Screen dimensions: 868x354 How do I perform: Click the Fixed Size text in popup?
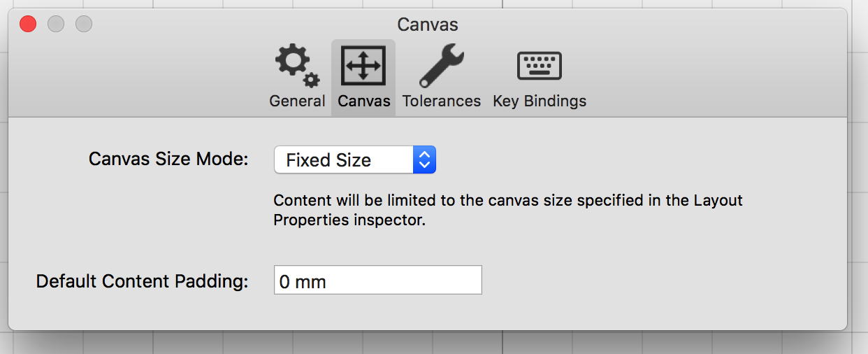[x=328, y=160]
